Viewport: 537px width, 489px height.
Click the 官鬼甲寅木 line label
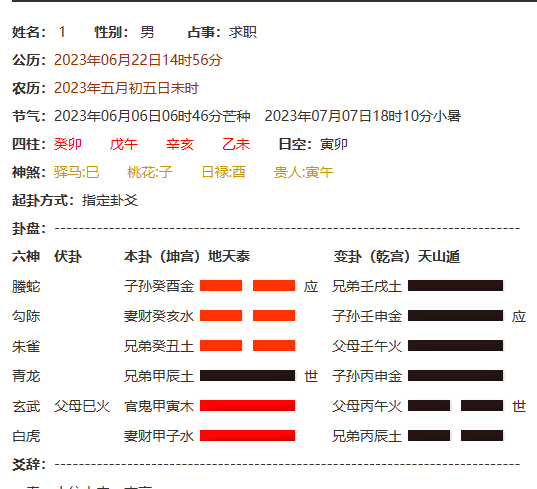(159, 406)
